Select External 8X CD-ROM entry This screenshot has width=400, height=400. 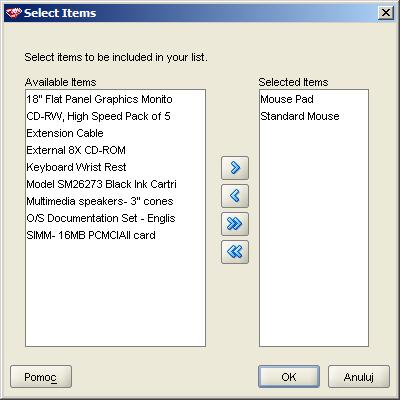115,150
